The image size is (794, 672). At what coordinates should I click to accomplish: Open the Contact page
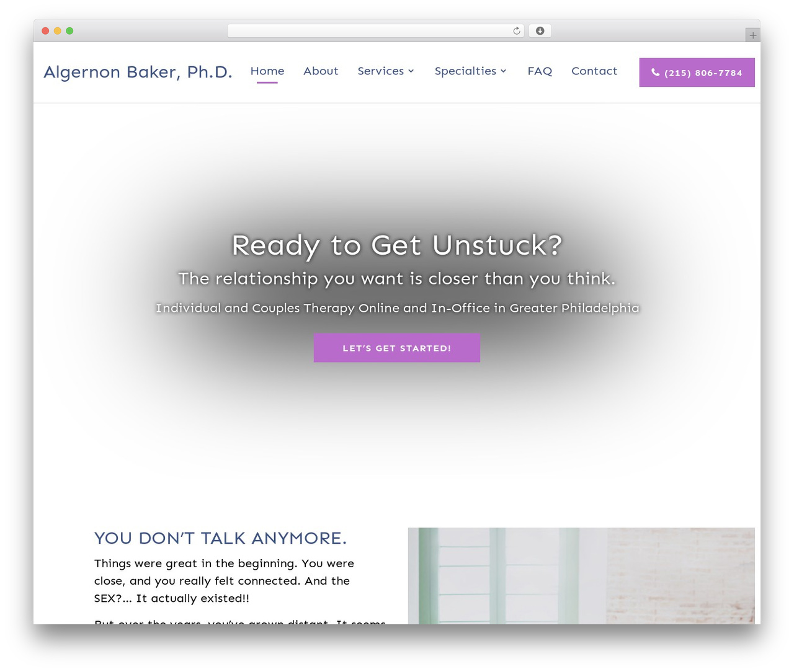coord(594,71)
